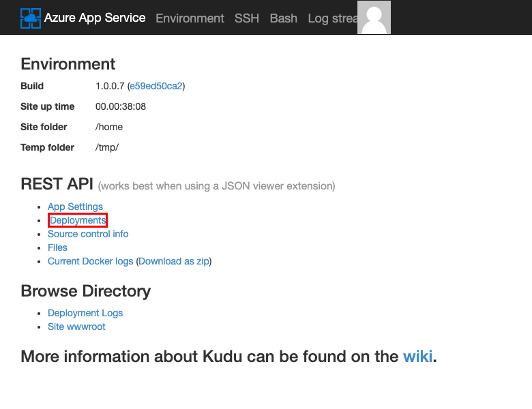The width and height of the screenshot is (532, 409).
Task: Browse the Site wwwroot directory
Action: [x=76, y=327]
